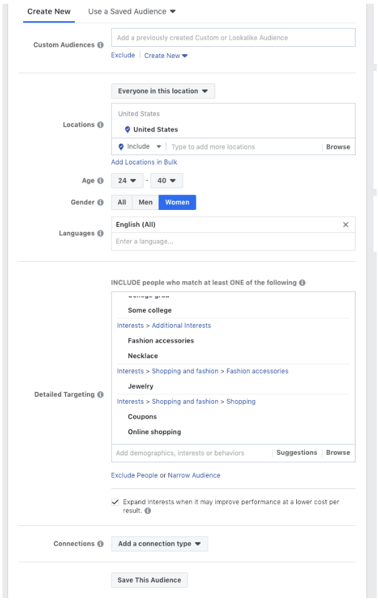
Task: Open targeting Suggestions
Action: 297,453
